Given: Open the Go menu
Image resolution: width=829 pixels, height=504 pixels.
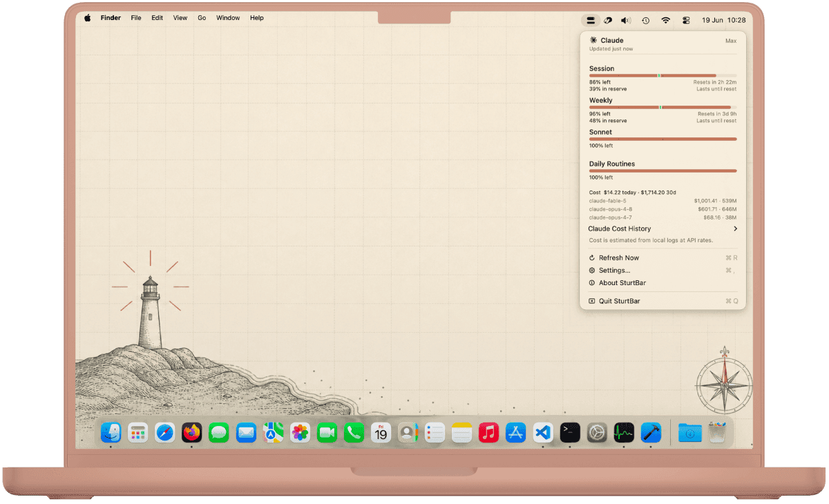Looking at the screenshot, I should (202, 18).
